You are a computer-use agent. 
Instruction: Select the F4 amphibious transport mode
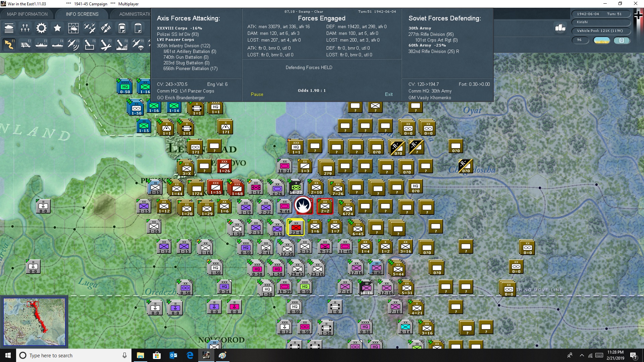(x=57, y=44)
